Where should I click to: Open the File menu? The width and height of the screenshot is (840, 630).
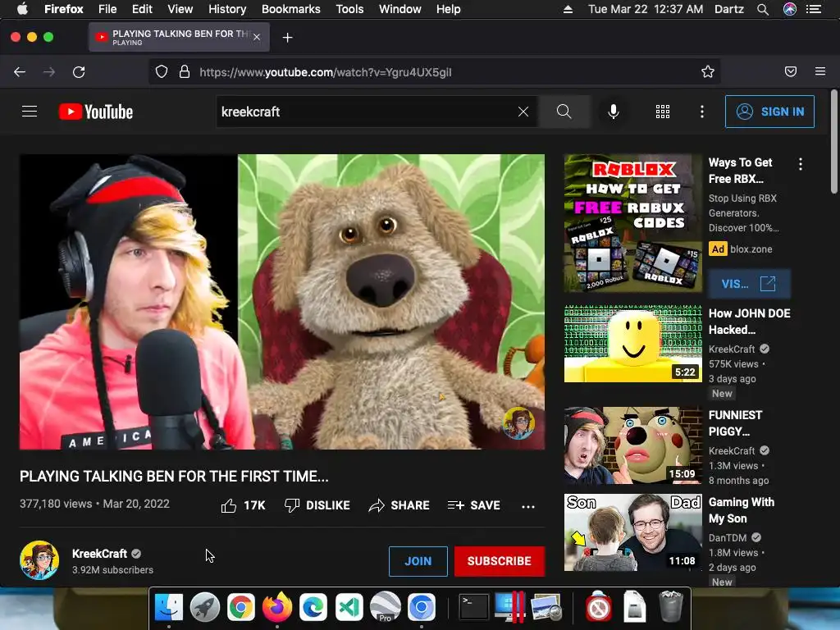pyautogui.click(x=107, y=9)
